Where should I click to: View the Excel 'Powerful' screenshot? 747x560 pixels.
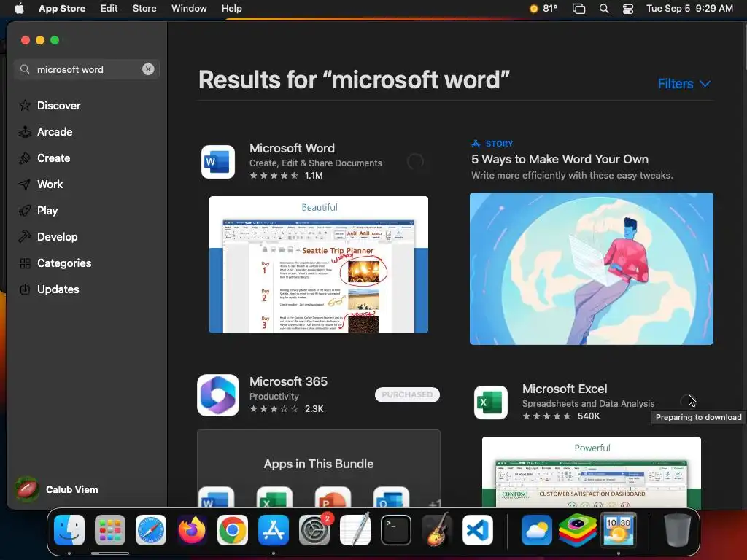[591, 472]
